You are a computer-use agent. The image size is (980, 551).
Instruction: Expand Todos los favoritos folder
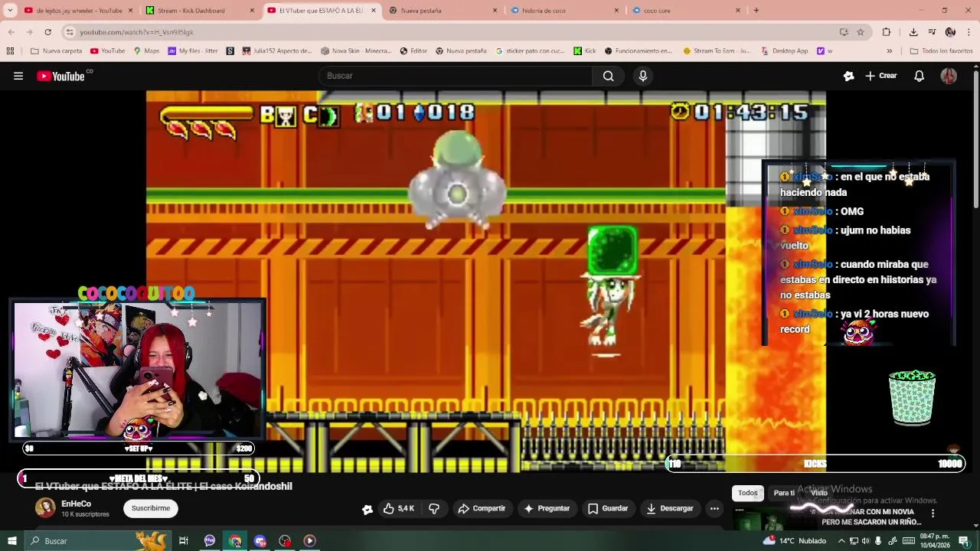click(x=941, y=51)
